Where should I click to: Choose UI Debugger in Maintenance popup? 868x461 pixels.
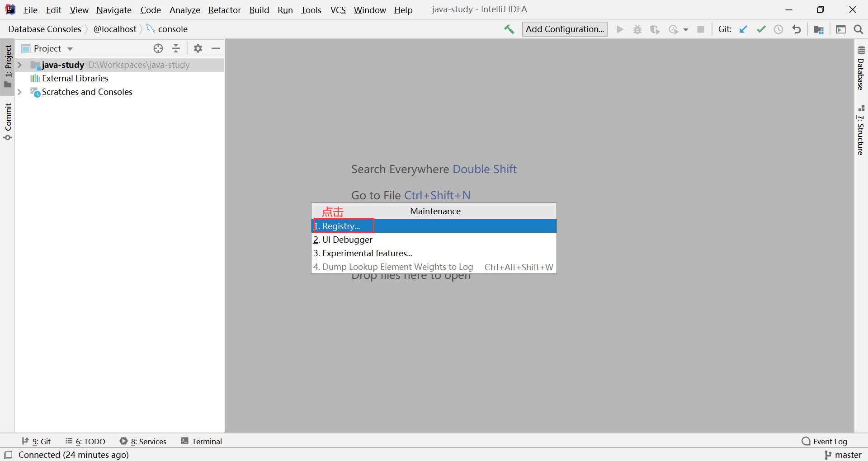click(434, 240)
